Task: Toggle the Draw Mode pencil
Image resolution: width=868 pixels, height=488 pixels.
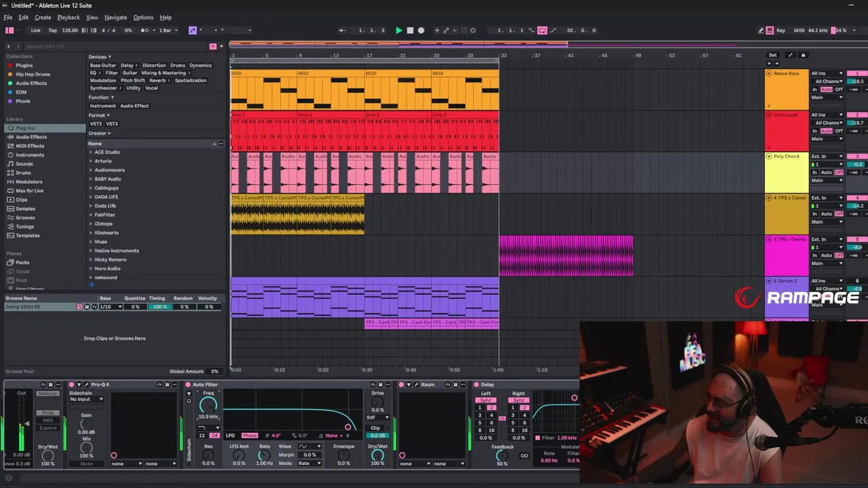Action: point(761,30)
